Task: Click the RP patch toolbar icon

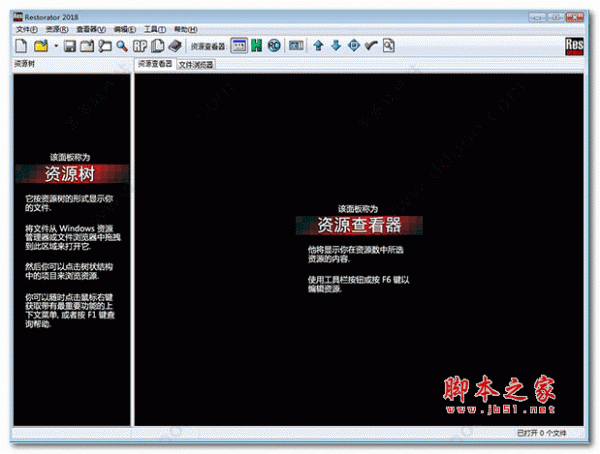Action: click(x=140, y=46)
